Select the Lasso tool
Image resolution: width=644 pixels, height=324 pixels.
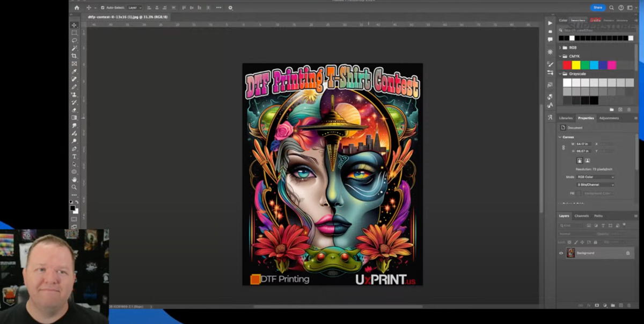(74, 41)
